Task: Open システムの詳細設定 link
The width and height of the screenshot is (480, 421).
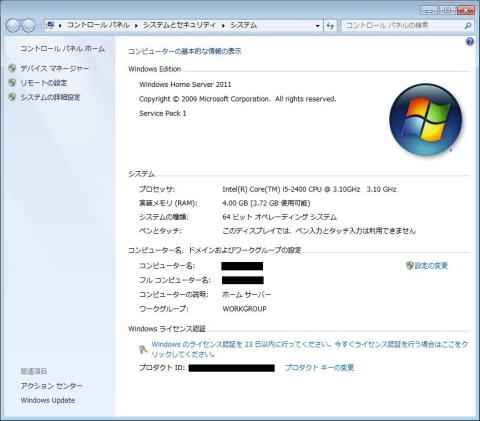Action: pyautogui.click(x=50, y=97)
